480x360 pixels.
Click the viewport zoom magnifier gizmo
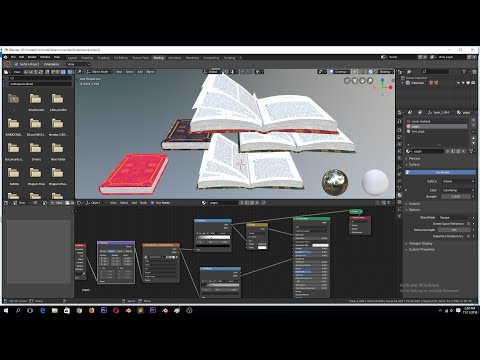370,81
